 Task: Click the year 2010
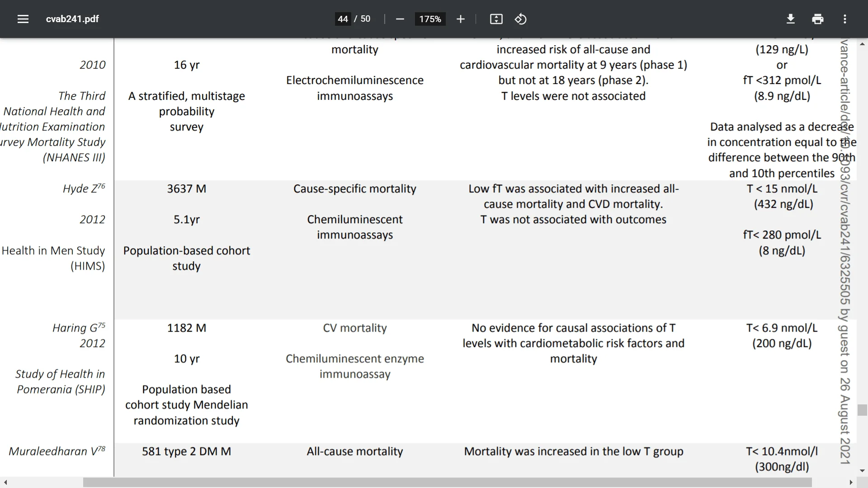coord(93,65)
